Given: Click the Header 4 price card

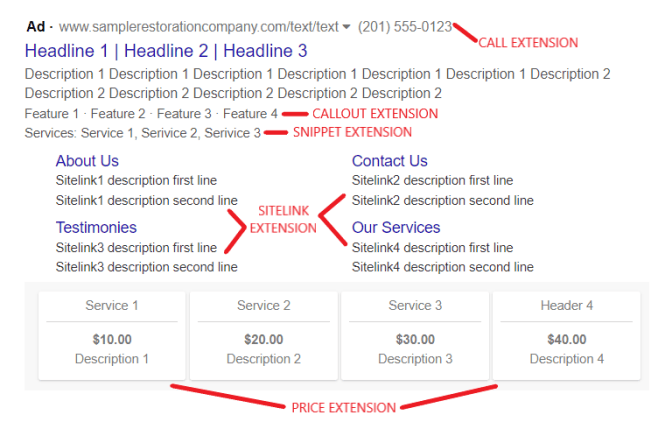Looking at the screenshot, I should tap(566, 336).
